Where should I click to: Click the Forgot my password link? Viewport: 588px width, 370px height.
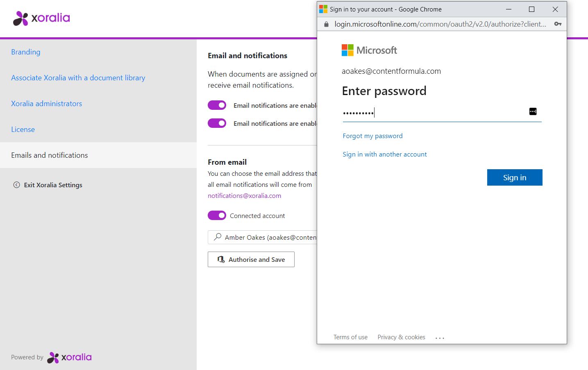[x=372, y=136]
